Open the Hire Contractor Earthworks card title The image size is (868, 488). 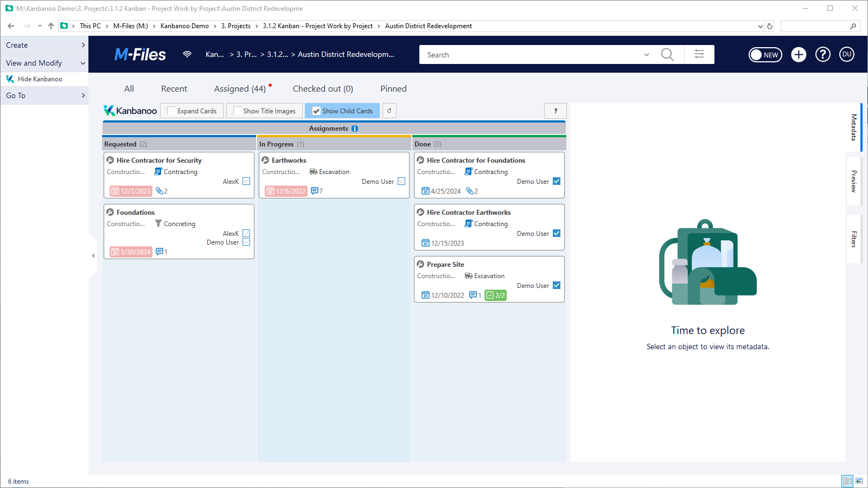[469, 213]
